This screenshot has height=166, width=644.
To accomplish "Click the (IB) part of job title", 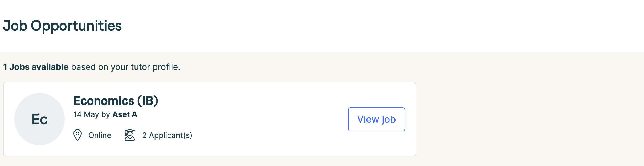I will (148, 101).
